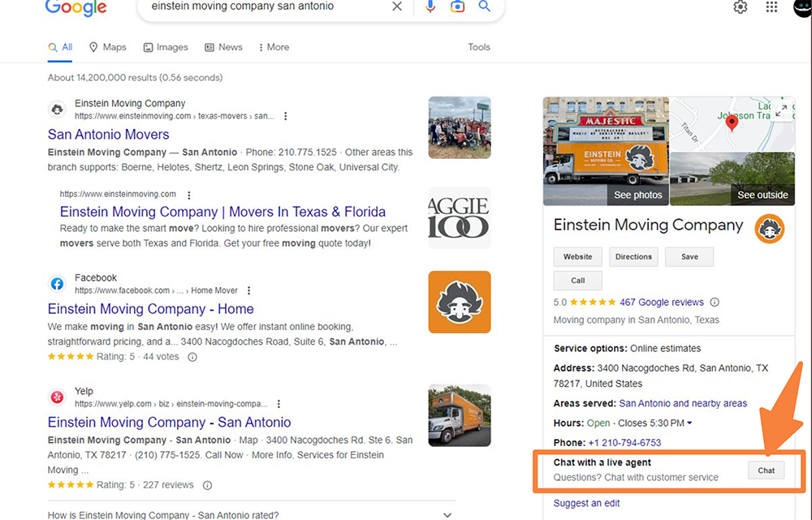Expand business hours dropdown arrow
Viewport: 812px width, 520px height.
click(x=689, y=423)
